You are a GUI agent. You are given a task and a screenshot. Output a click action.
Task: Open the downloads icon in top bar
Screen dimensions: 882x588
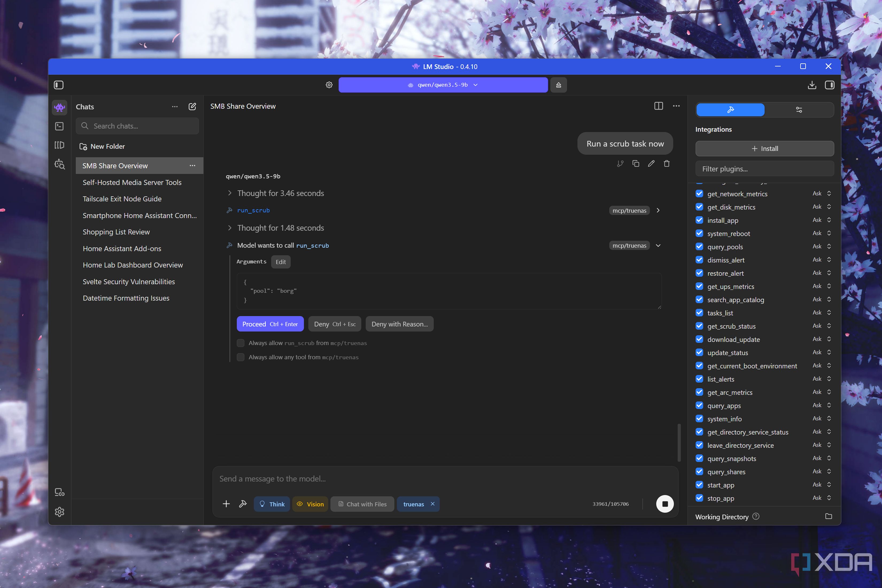[x=812, y=85]
